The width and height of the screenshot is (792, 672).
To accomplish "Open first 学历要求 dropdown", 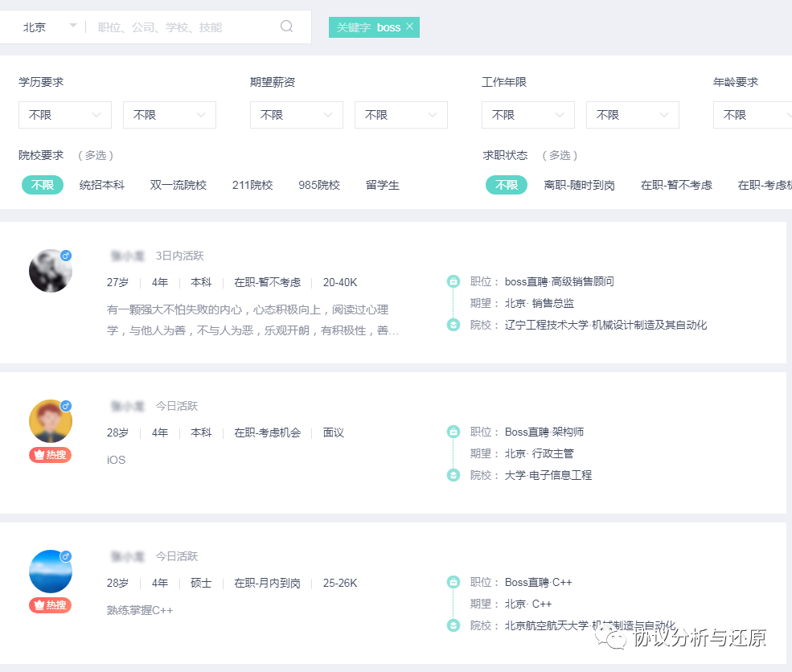I will click(x=65, y=115).
